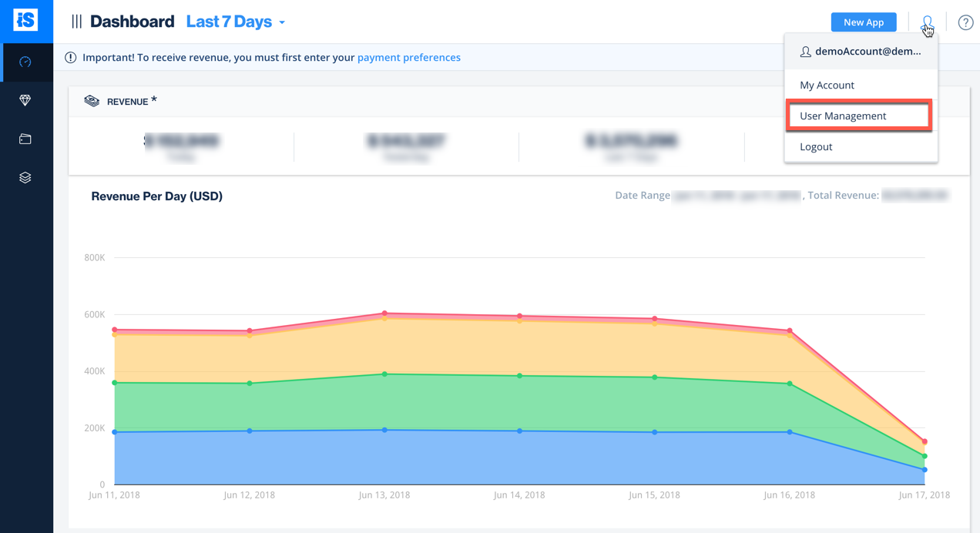The width and height of the screenshot is (980, 533).
Task: Choose User Management in the user menu
Action: (843, 116)
